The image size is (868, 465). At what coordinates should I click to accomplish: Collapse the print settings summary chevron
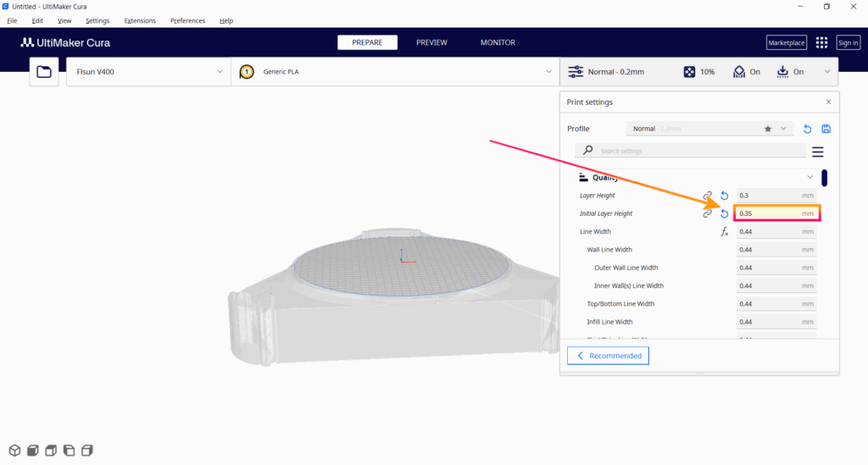coord(827,72)
